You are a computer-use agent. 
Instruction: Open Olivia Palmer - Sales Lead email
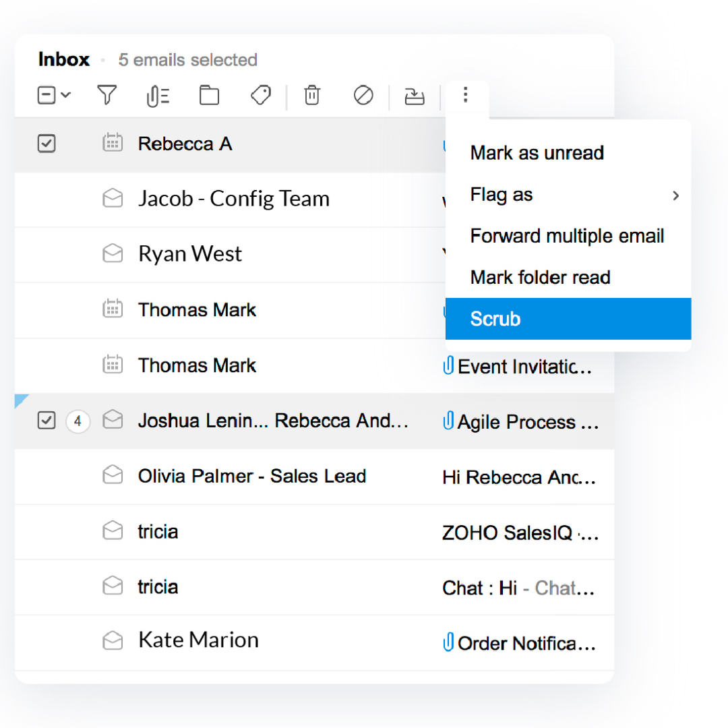point(252,476)
